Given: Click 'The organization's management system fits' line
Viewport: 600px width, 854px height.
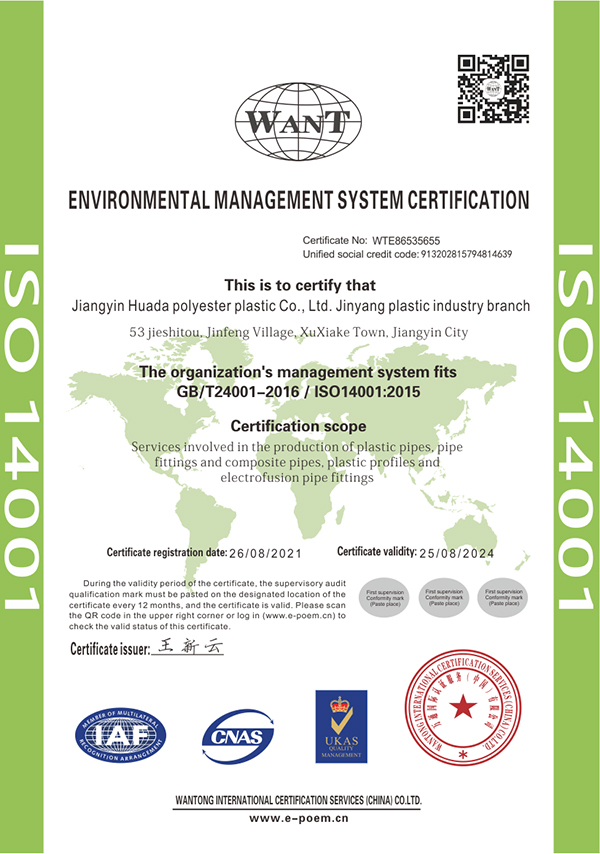Looking at the screenshot, I should [x=298, y=373].
